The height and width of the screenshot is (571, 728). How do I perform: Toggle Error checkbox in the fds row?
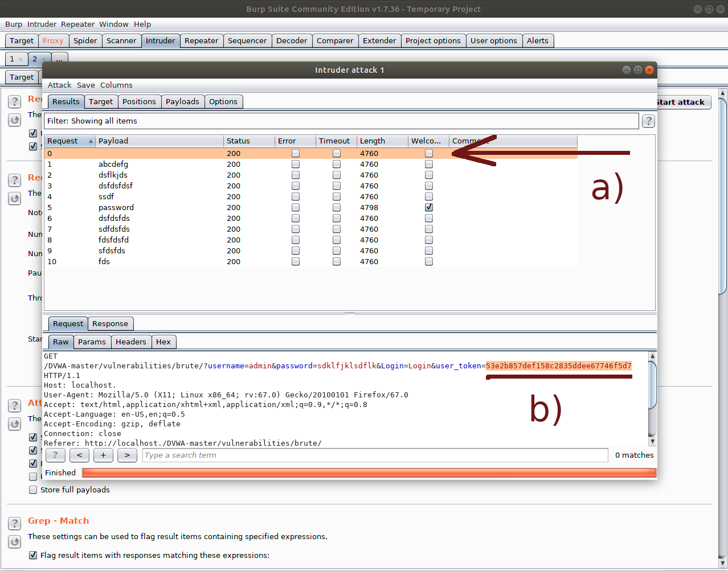click(296, 261)
